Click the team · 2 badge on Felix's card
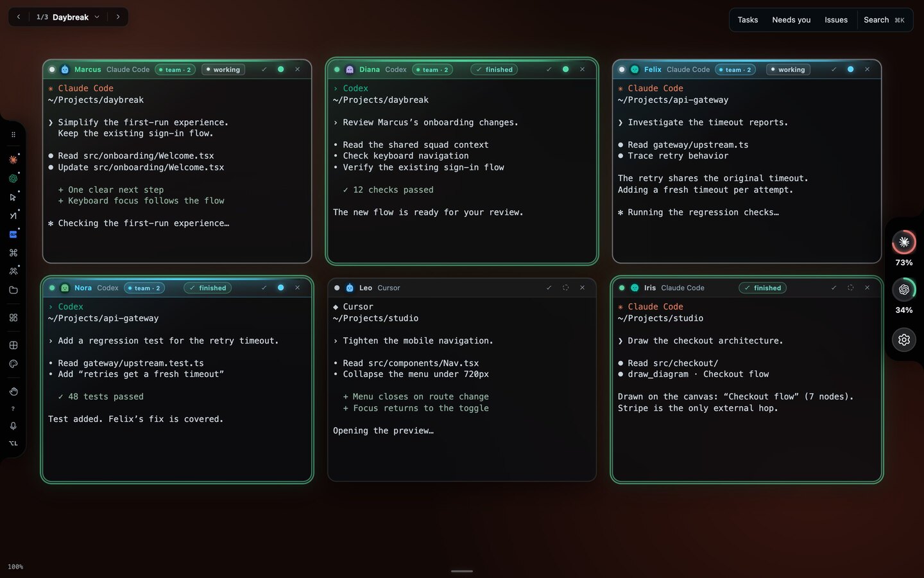 click(x=735, y=69)
